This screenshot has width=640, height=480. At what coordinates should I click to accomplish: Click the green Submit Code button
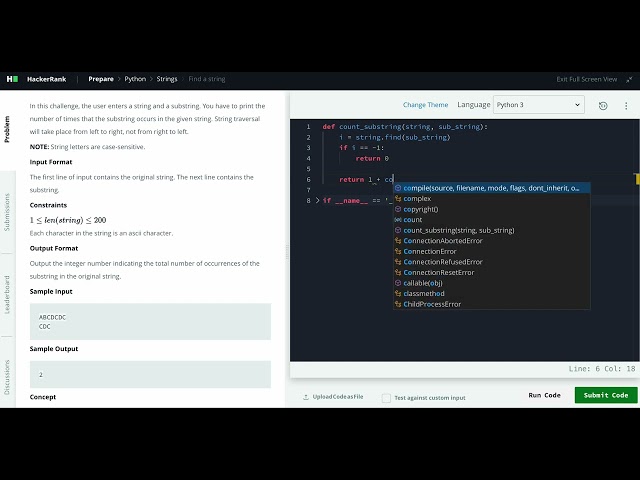click(x=606, y=395)
